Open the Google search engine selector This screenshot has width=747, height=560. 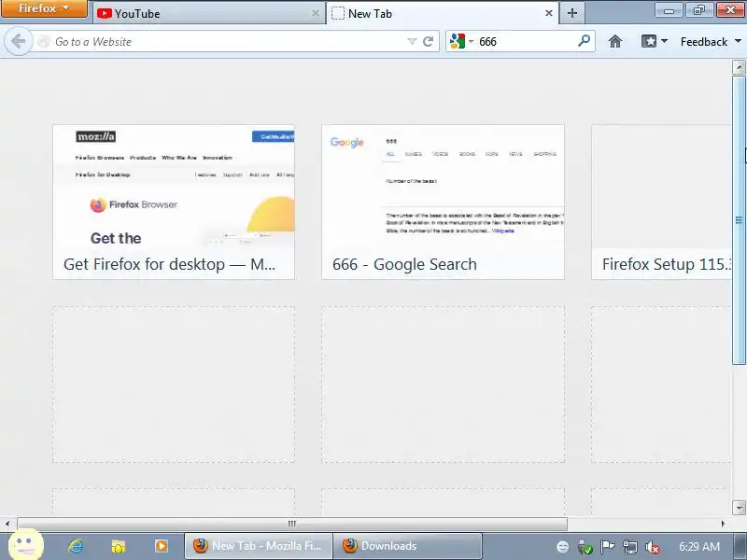[460, 41]
